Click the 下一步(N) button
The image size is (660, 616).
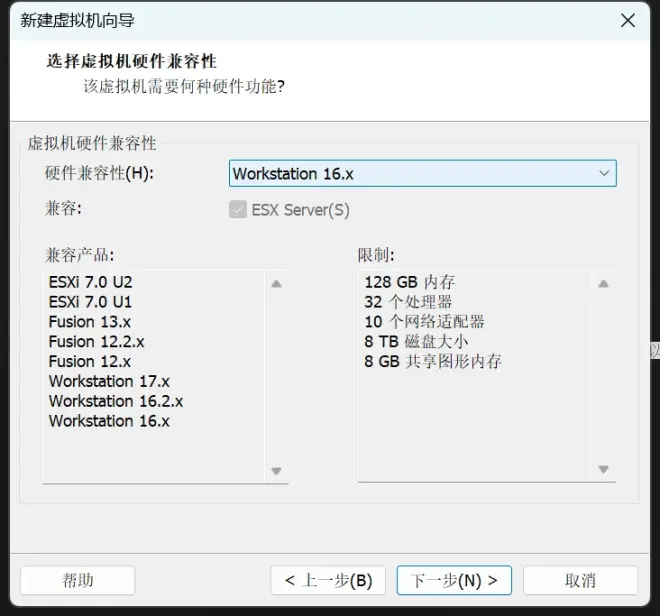[454, 580]
